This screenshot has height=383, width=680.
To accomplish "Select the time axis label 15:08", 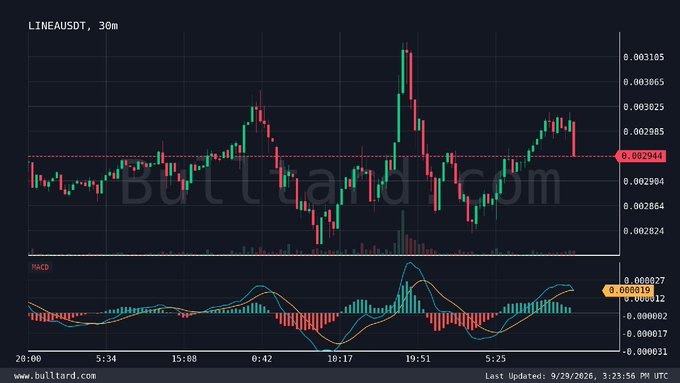I will [x=184, y=359].
